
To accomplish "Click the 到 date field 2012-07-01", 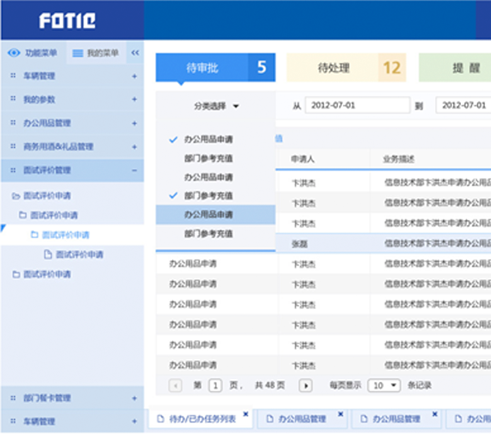I will (463, 105).
